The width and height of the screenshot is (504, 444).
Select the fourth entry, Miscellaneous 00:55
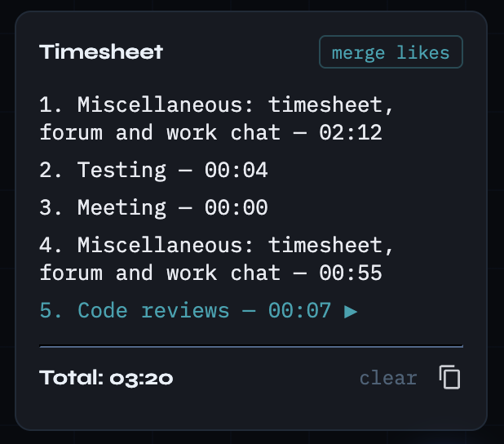210,259
